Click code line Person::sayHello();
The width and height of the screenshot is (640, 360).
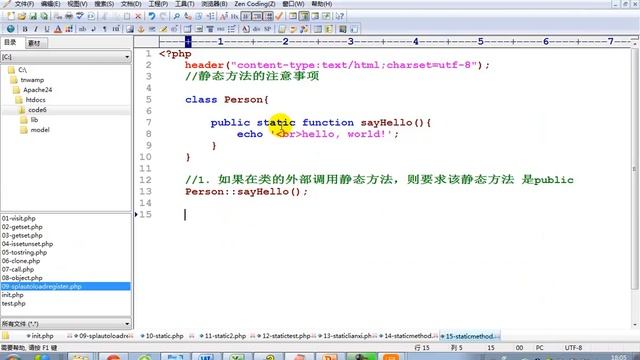pyautogui.click(x=247, y=191)
